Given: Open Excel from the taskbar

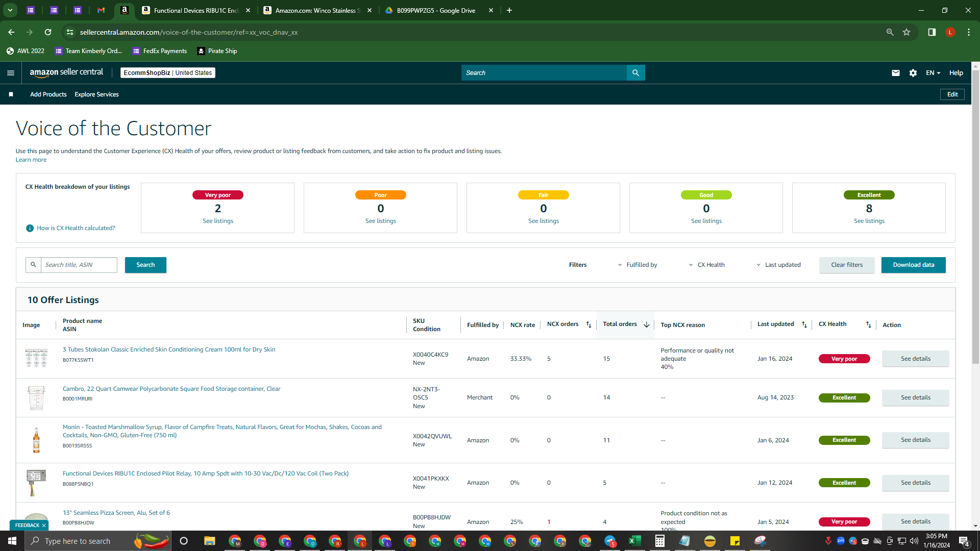Looking at the screenshot, I should click(x=635, y=541).
